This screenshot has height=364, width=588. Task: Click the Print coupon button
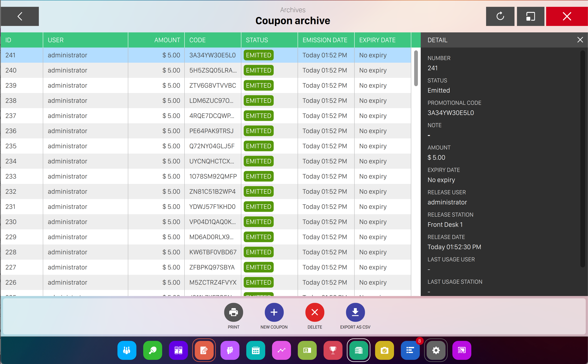[x=233, y=312]
